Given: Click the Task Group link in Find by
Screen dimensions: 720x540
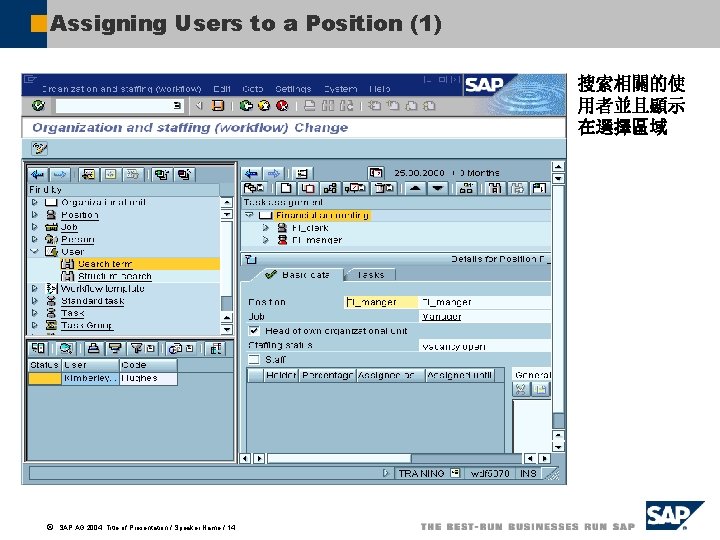Looking at the screenshot, I should pyautogui.click(x=86, y=325).
